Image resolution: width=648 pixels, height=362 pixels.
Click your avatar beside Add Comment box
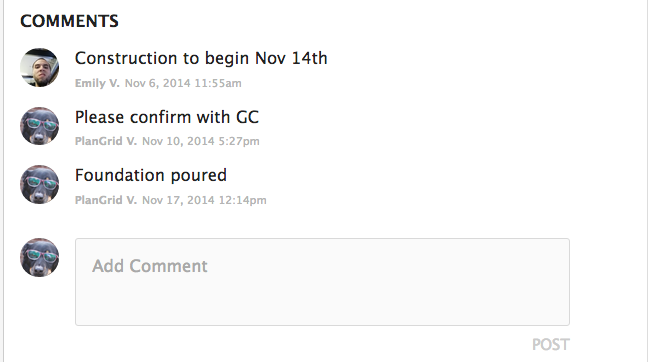(40, 257)
